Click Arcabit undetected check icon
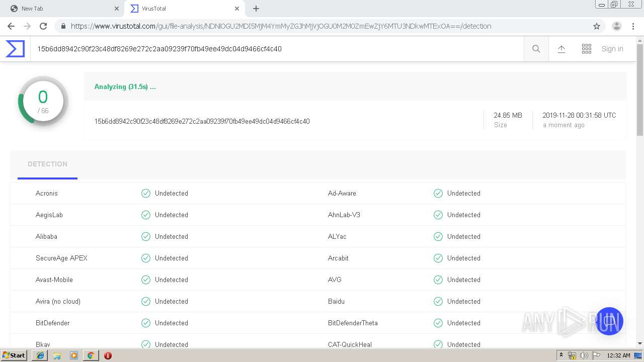Screen dimensions: 644x362 click(x=438, y=258)
